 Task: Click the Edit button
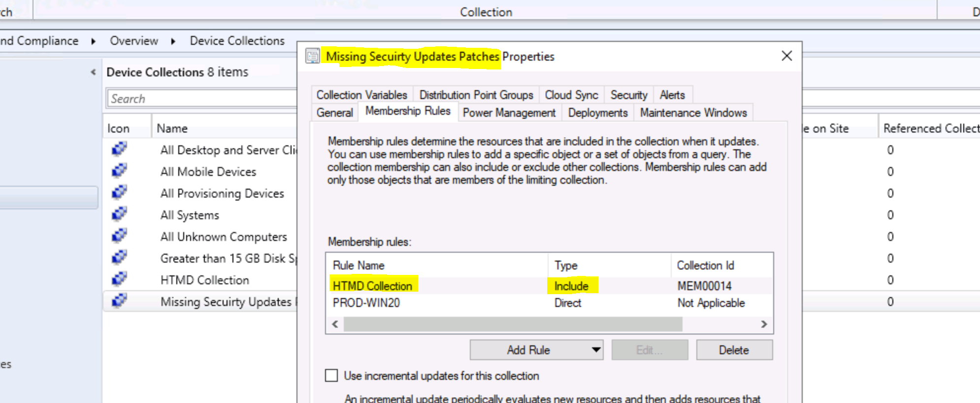(x=650, y=350)
